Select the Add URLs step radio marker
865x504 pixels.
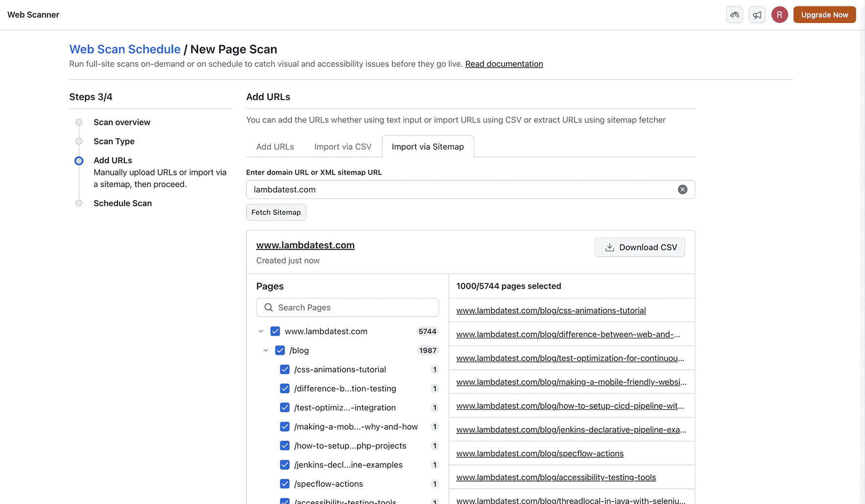coord(79,160)
